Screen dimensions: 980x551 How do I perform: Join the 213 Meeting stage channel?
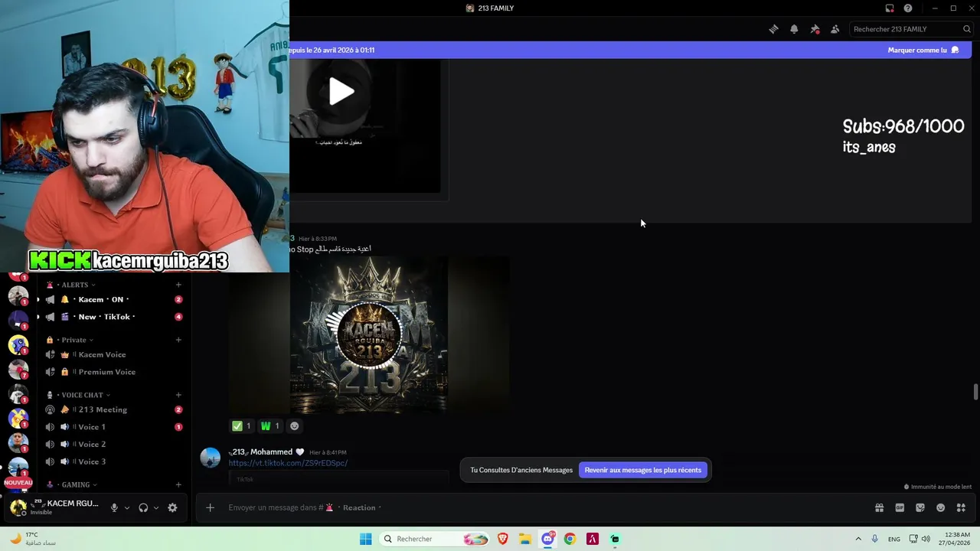(x=113, y=409)
